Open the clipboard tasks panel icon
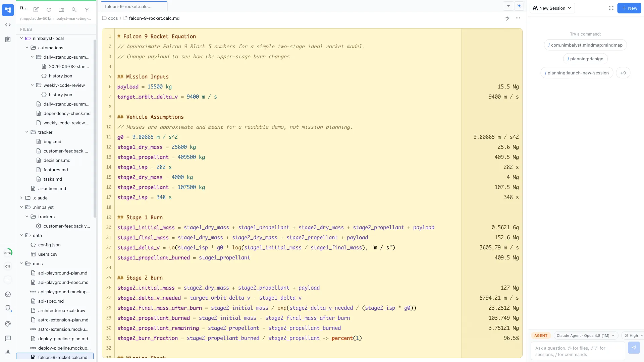Image resolution: width=644 pixels, height=362 pixels. pos(8,40)
